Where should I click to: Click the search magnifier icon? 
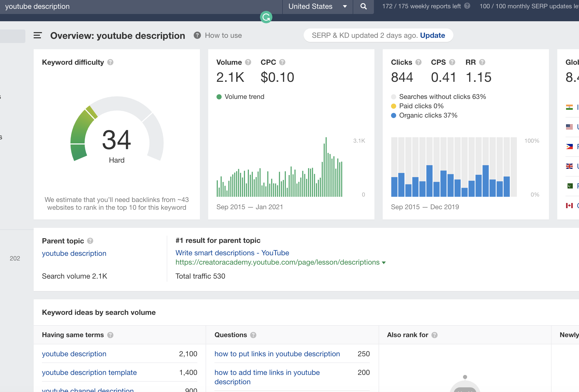click(x=363, y=6)
